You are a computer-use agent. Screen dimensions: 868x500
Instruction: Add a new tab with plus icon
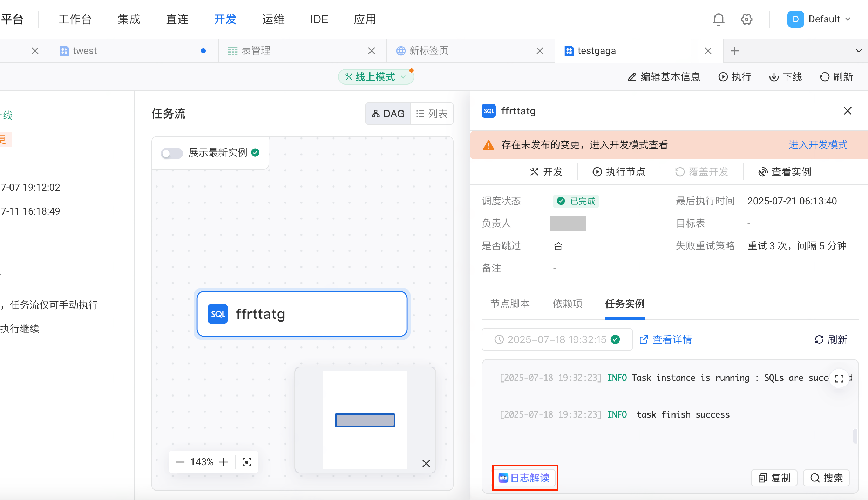tap(735, 51)
